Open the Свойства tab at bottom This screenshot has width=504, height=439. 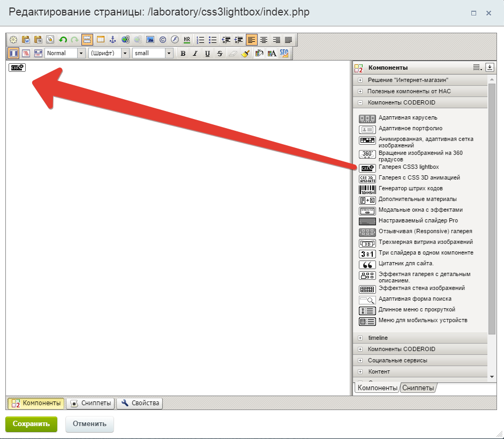pyautogui.click(x=140, y=403)
